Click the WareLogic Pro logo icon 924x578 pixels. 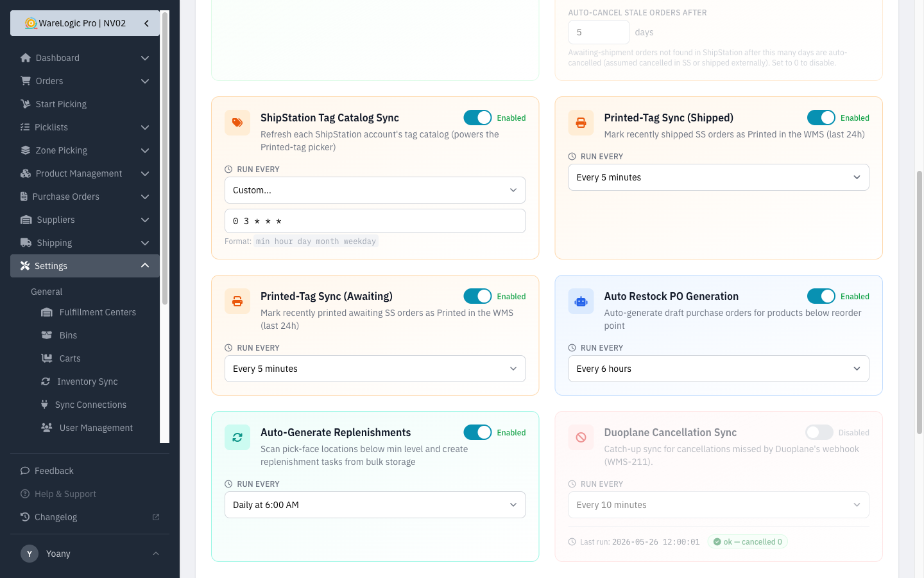pyautogui.click(x=30, y=23)
